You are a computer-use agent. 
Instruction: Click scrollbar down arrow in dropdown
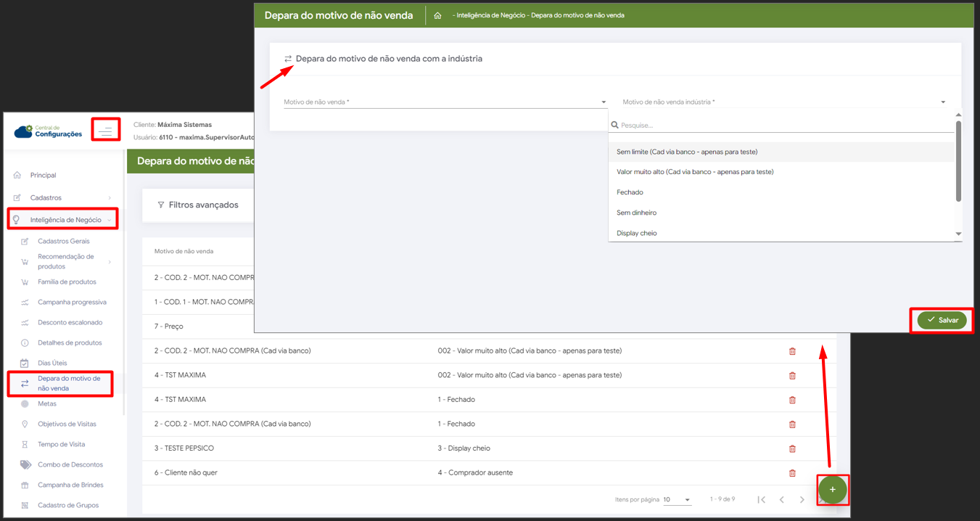958,234
